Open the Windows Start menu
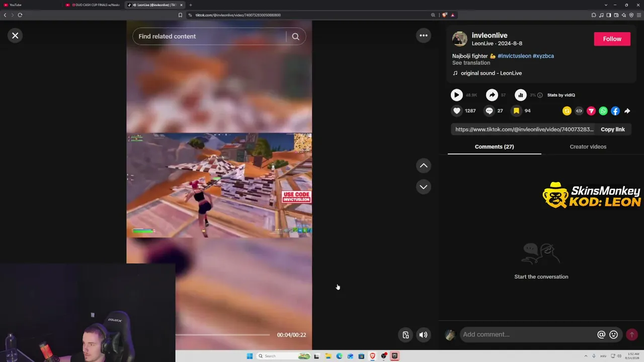 [x=250, y=356]
